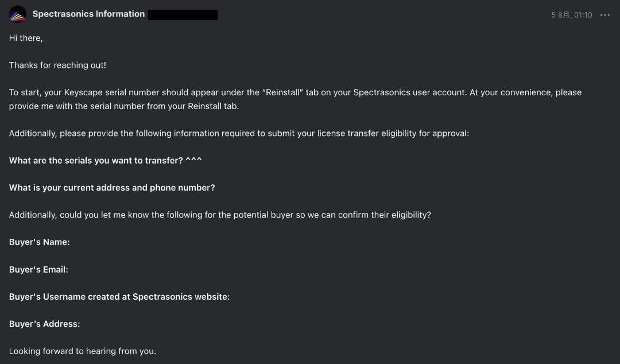
Task: Click the "Thanks for reaching out!" line
Action: (x=57, y=65)
